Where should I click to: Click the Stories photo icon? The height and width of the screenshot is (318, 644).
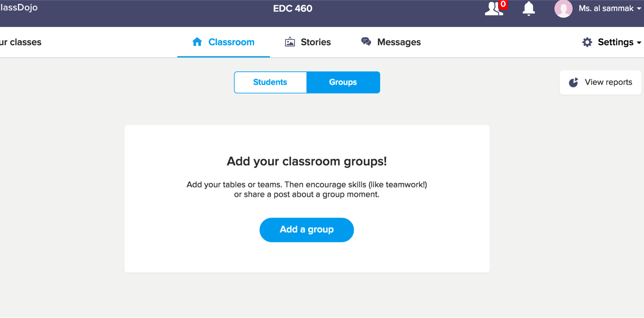(290, 42)
